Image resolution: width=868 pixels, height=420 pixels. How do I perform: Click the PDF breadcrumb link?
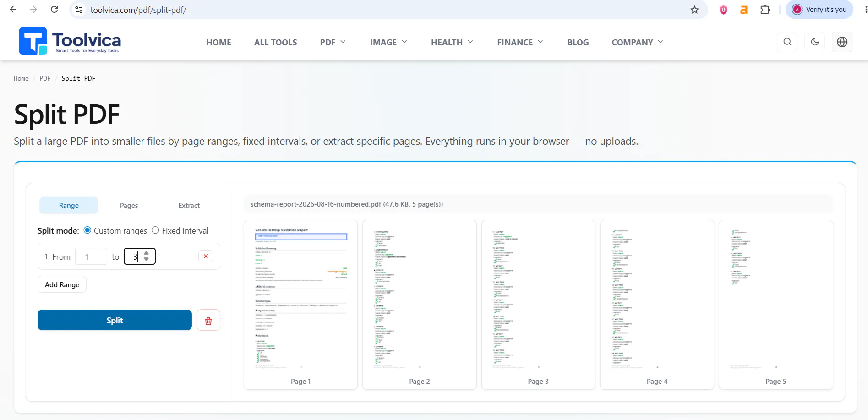tap(45, 78)
